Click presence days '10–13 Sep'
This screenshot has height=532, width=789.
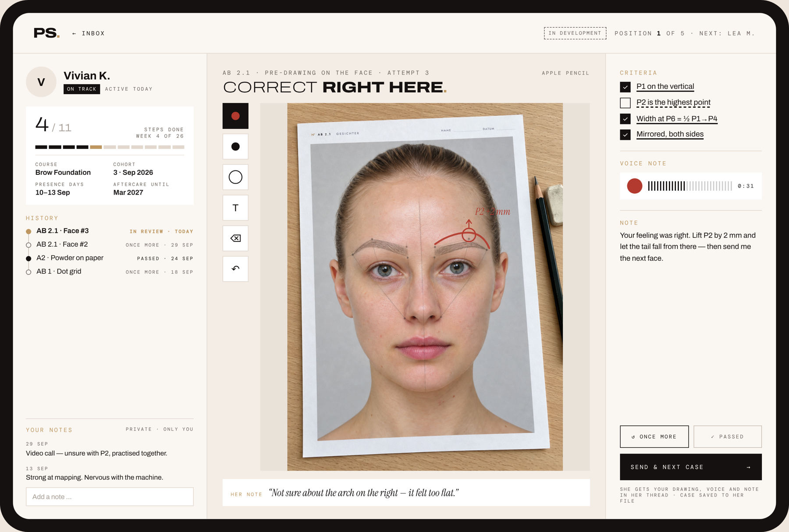pos(53,192)
